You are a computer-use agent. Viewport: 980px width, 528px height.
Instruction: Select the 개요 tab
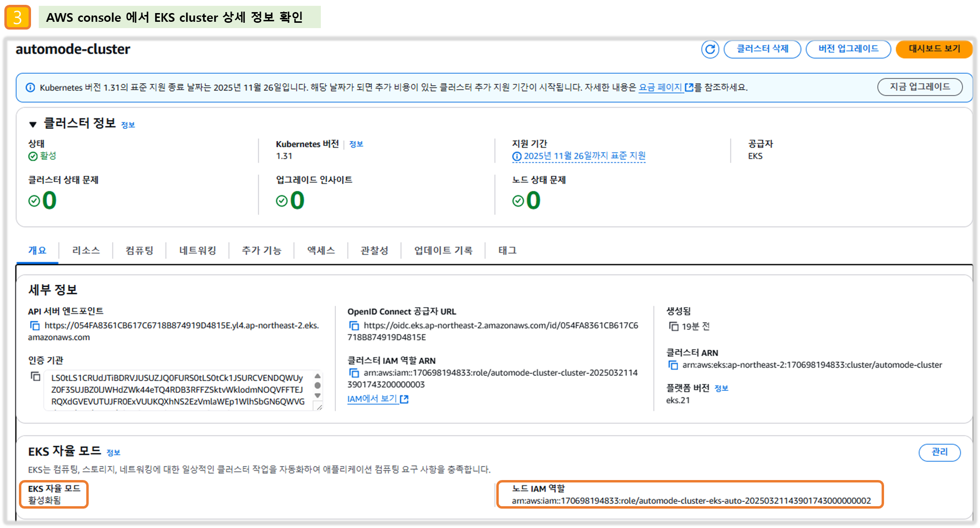click(x=37, y=250)
